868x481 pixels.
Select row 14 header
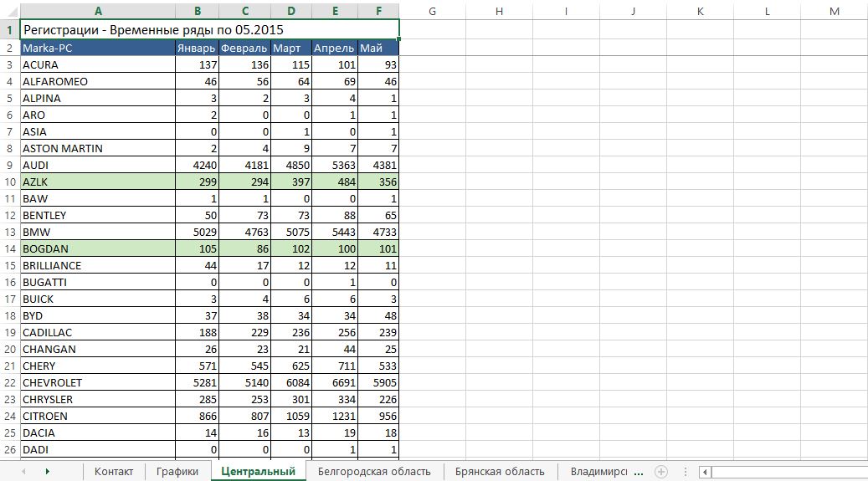pos(9,248)
